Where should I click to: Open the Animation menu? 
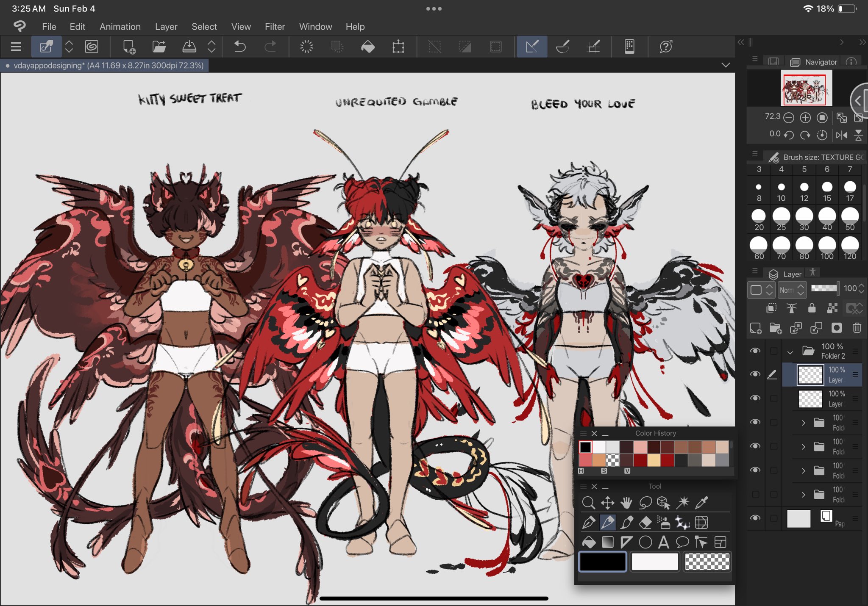point(120,27)
